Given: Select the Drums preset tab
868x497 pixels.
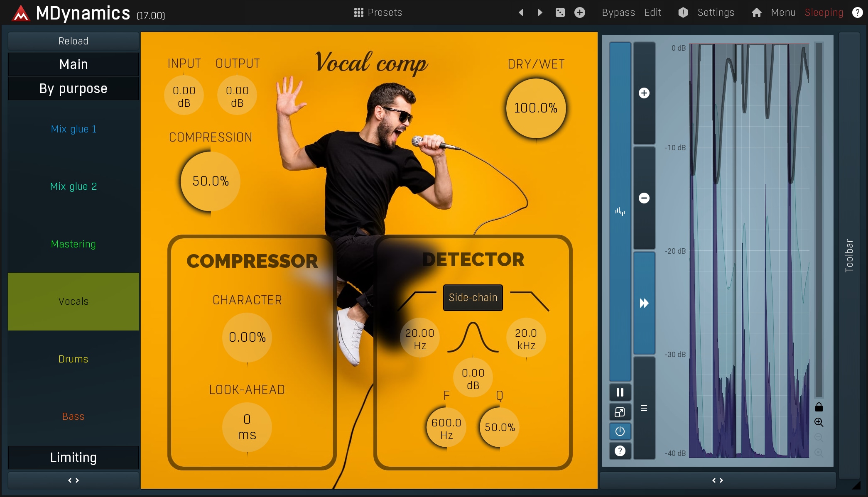Looking at the screenshot, I should point(74,359).
